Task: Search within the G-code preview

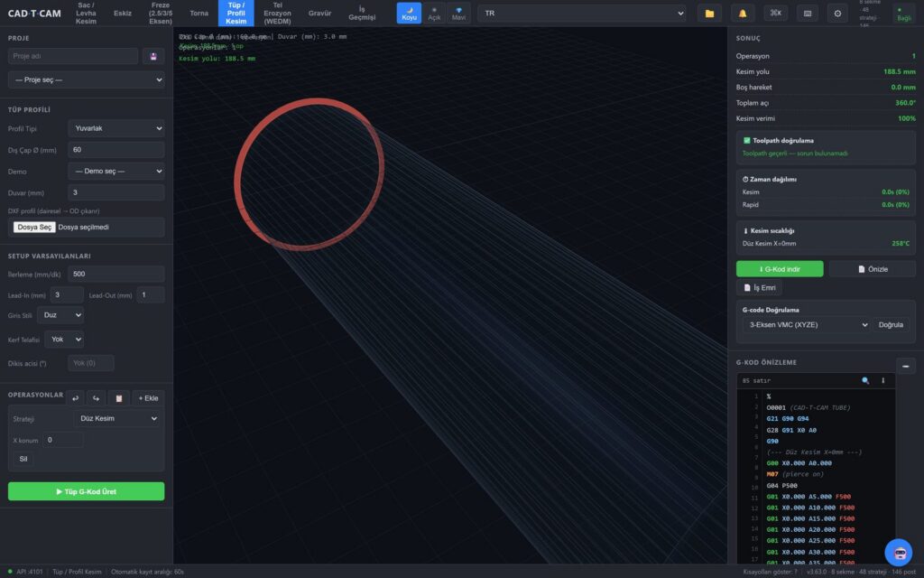Action: tap(865, 380)
